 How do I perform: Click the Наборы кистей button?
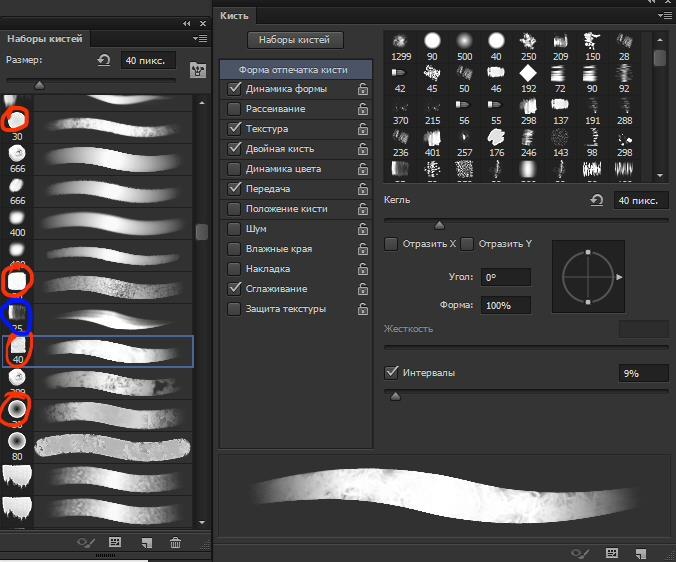295,40
